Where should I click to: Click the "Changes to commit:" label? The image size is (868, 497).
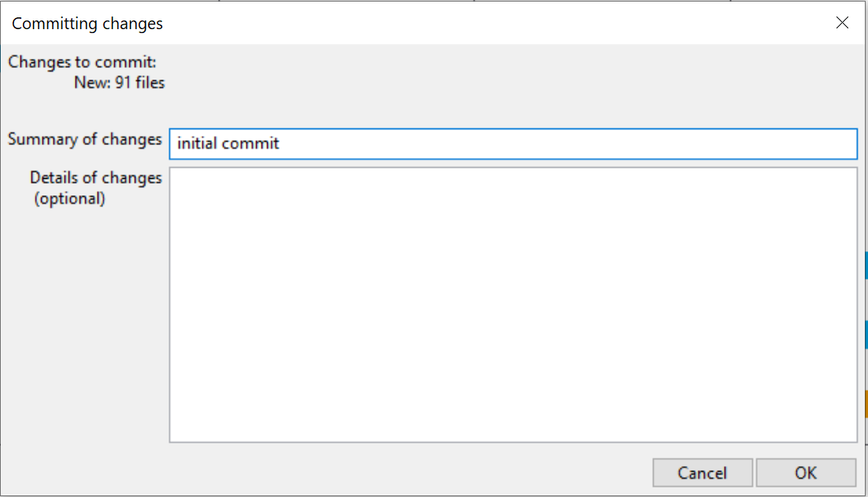coord(83,62)
